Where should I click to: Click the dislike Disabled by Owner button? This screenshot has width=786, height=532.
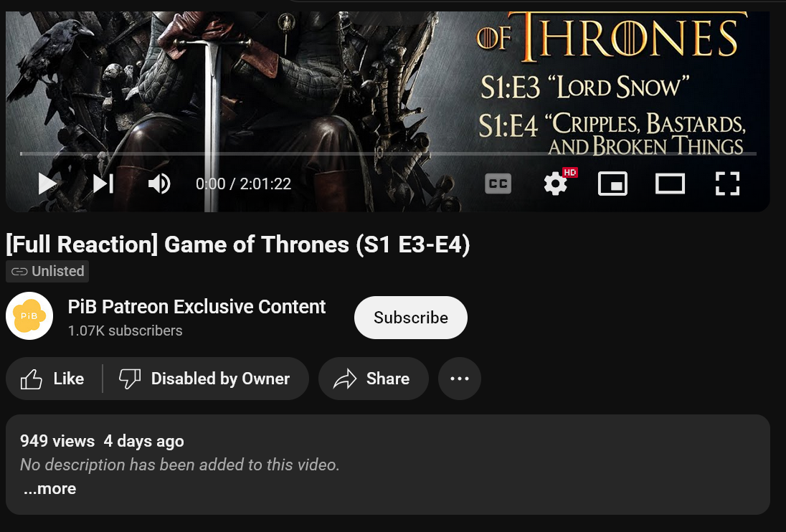[206, 379]
